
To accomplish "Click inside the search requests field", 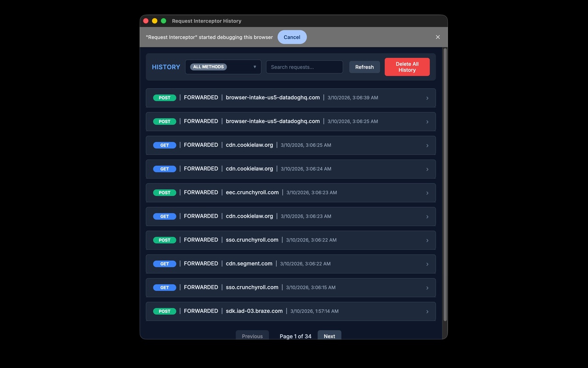I will tap(304, 67).
